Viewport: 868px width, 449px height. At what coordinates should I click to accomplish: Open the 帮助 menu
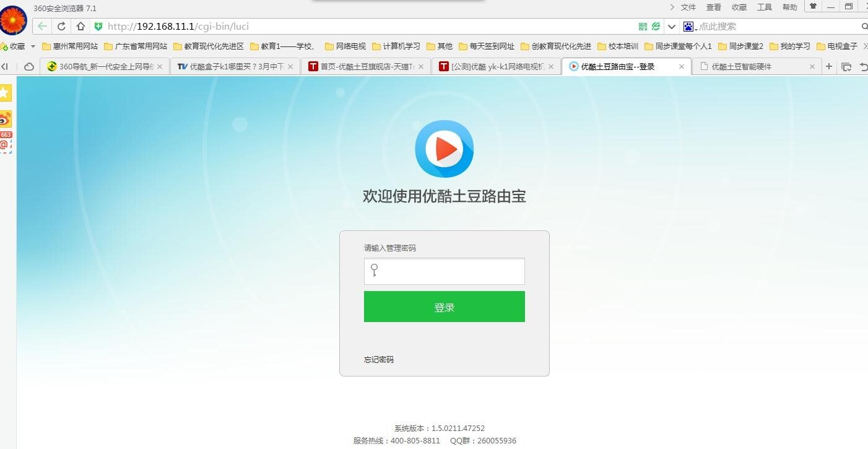(790, 7)
